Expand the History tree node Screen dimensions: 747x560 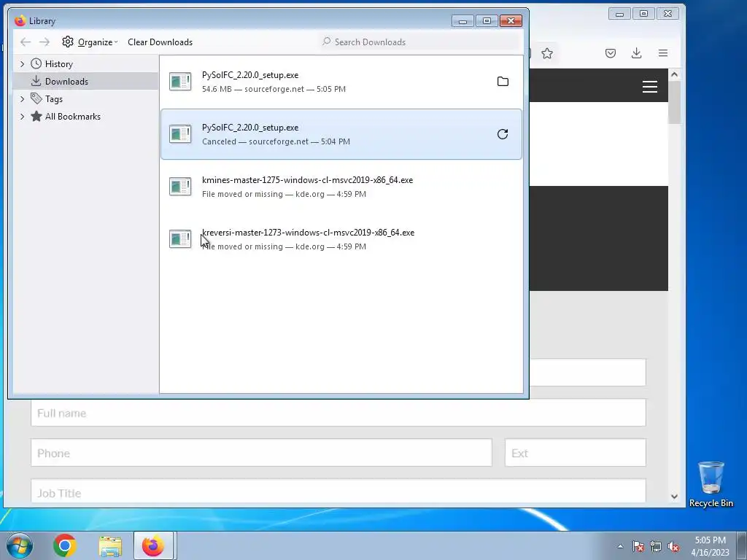(x=22, y=64)
